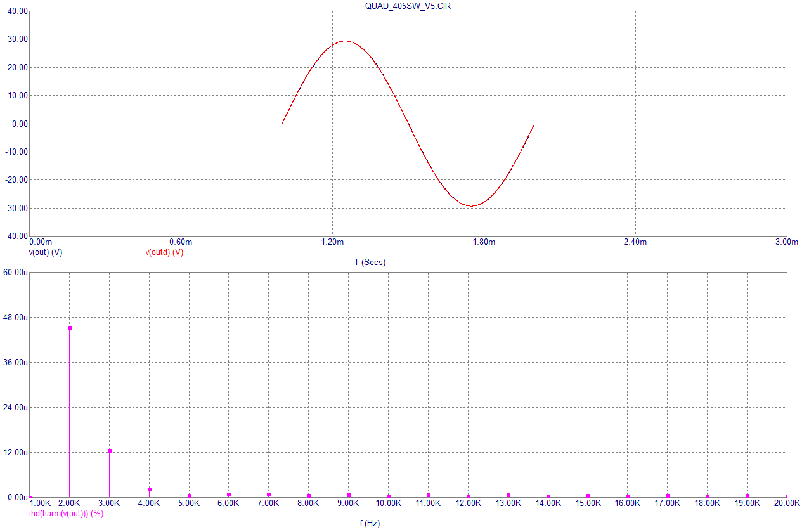809x532 pixels.
Task: Click the 7.00K harmonic data point marker
Action: point(269,495)
